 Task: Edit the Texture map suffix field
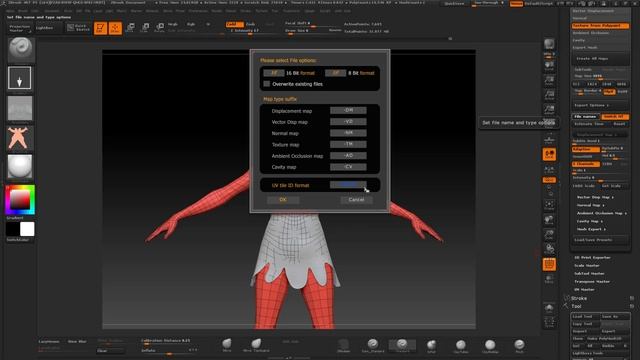click(x=348, y=144)
